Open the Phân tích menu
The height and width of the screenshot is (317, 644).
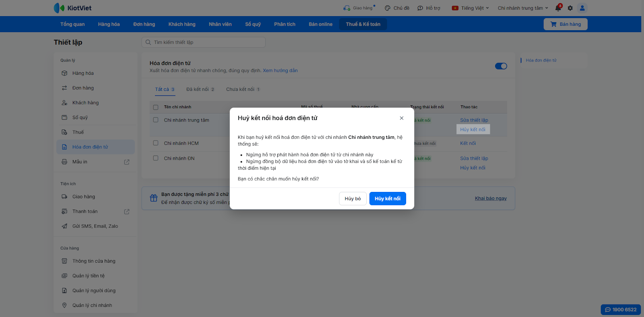[x=285, y=24]
